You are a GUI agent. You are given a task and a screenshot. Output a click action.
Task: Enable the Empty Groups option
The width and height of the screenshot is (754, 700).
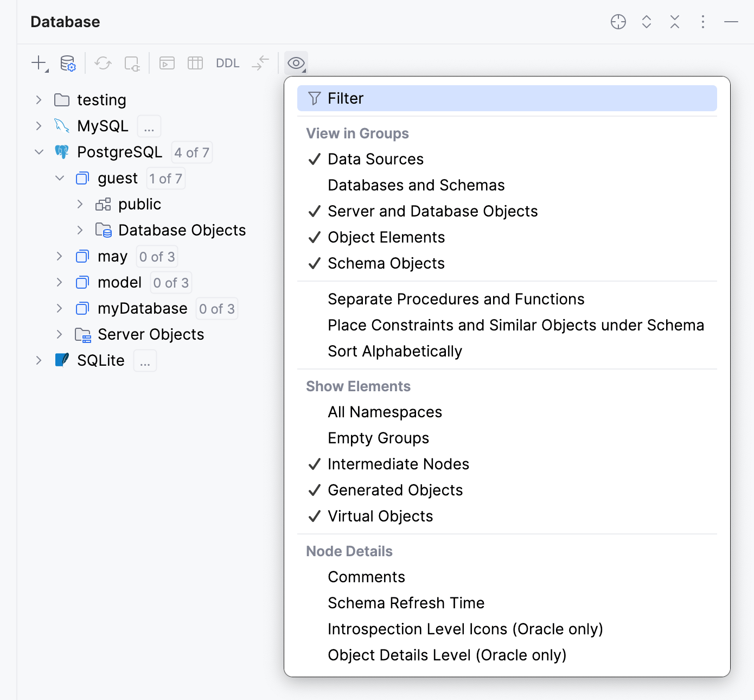(378, 438)
